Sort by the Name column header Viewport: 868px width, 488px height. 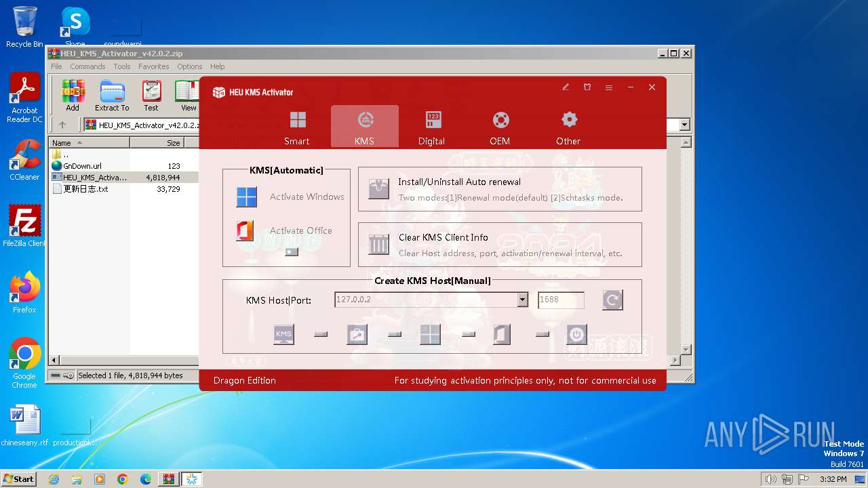90,143
